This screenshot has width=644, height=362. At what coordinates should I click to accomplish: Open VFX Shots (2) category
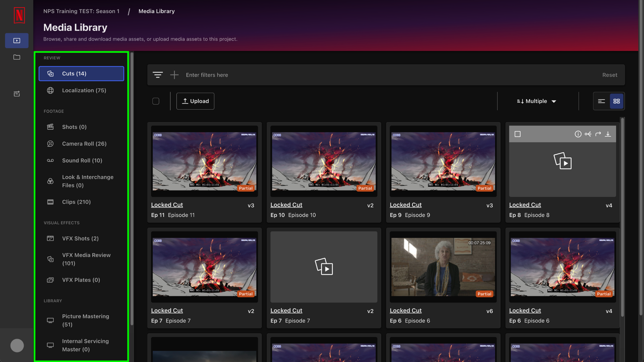(x=81, y=239)
